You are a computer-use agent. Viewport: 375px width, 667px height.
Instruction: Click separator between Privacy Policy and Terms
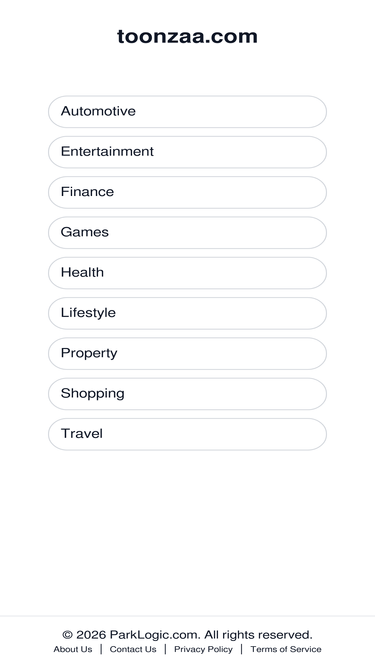coord(241,649)
